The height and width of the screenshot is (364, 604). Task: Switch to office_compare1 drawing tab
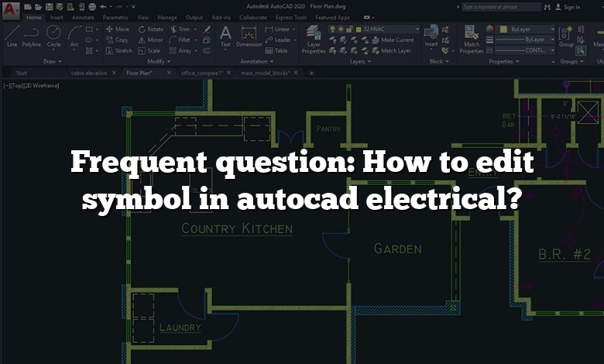tap(202, 73)
